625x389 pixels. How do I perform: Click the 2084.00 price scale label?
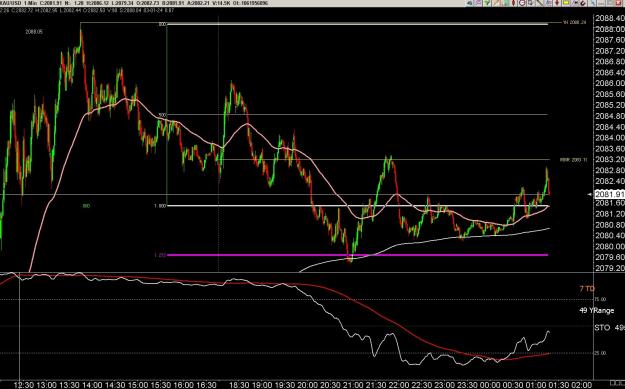pos(609,138)
